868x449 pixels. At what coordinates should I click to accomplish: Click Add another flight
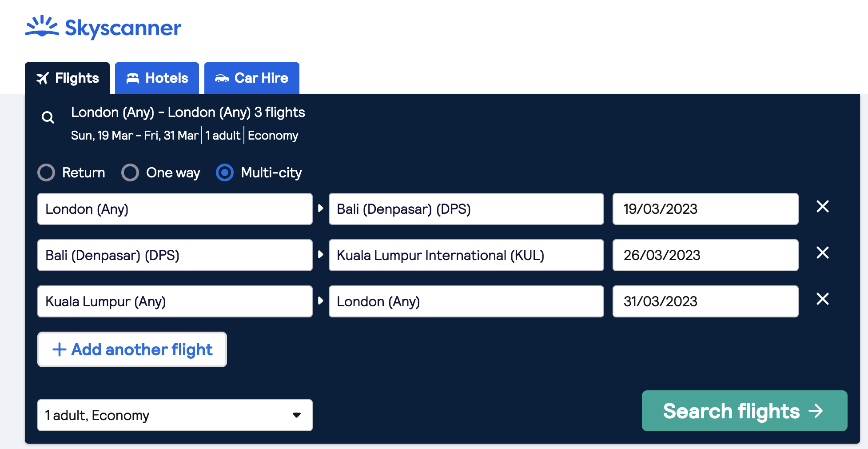(x=132, y=349)
